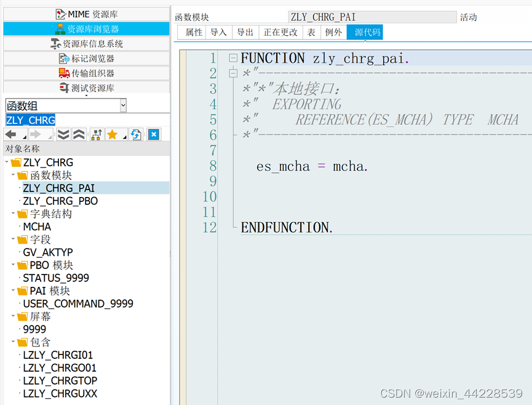Click the test repository icon
This screenshot has width=532, height=405.
[x=64, y=87]
